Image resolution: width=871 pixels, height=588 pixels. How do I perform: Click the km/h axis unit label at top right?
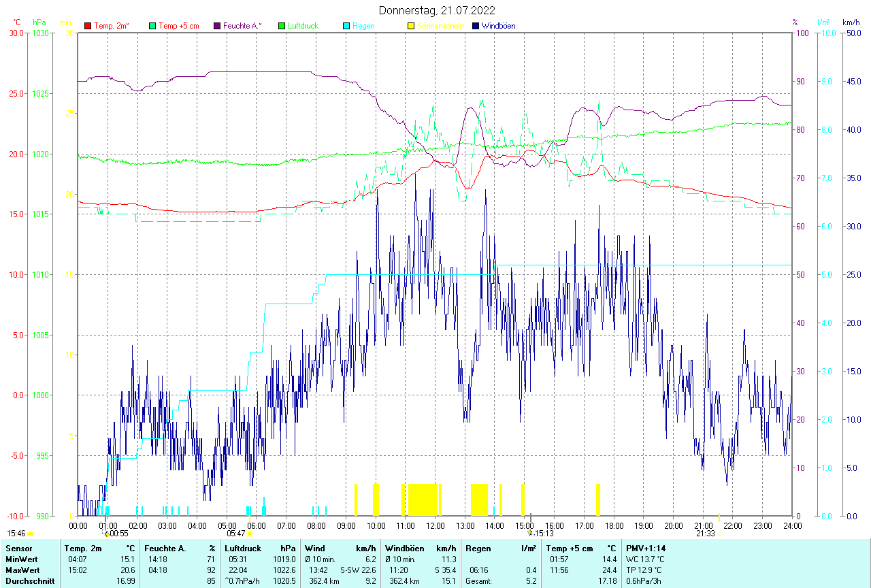pyautogui.click(x=851, y=22)
